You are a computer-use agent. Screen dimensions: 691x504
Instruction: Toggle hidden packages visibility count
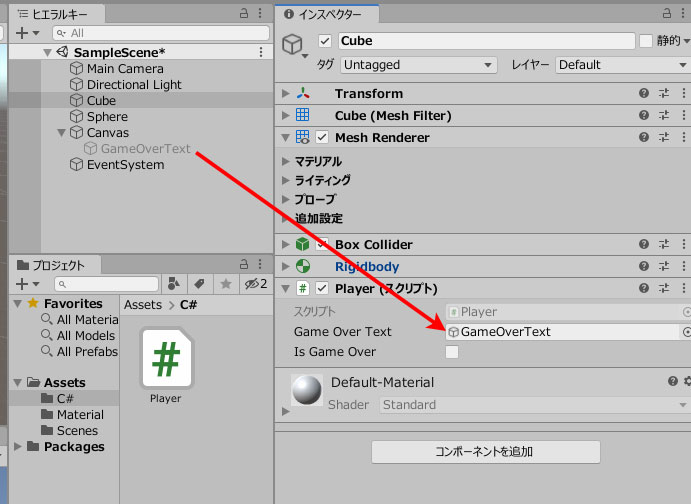pos(256,284)
